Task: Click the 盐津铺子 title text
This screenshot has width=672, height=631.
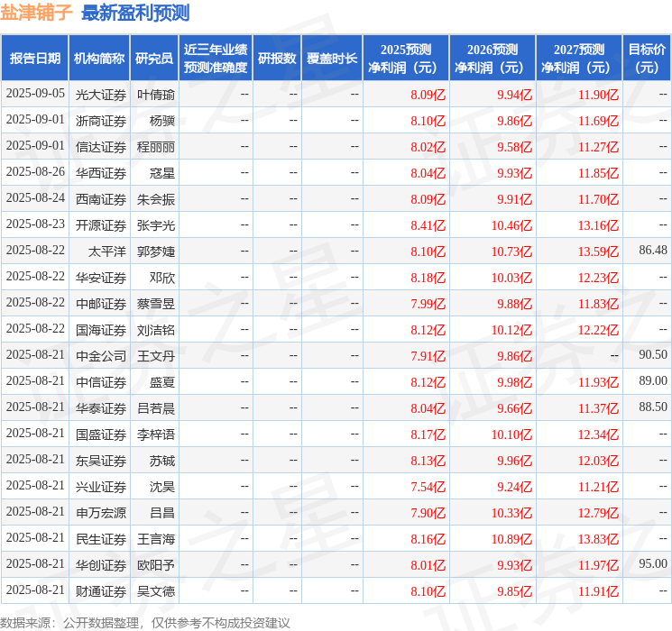Action: (x=36, y=13)
